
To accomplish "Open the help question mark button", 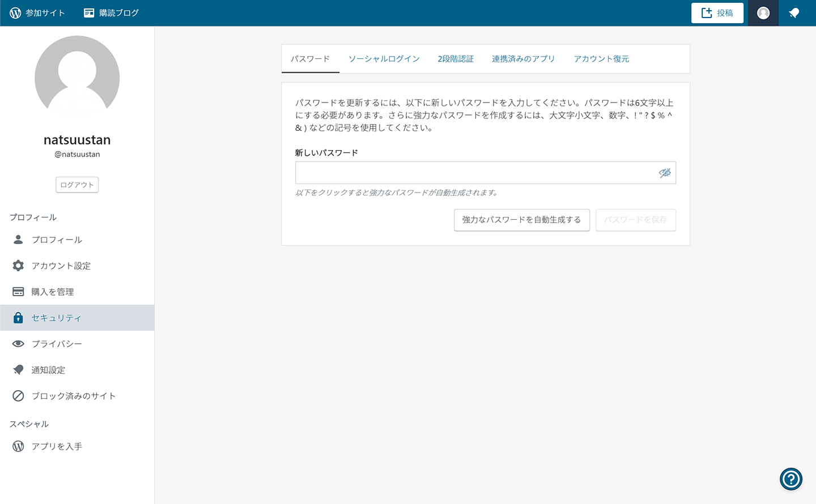I will tap(791, 479).
